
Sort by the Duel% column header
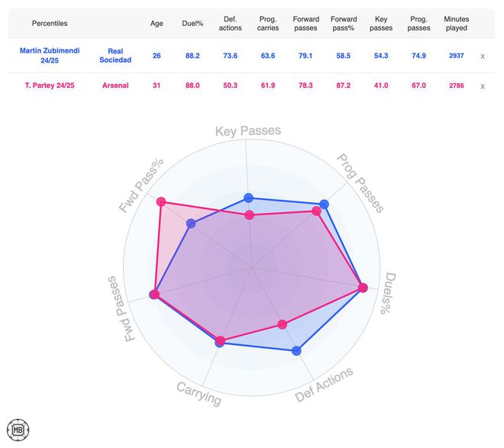click(x=192, y=23)
